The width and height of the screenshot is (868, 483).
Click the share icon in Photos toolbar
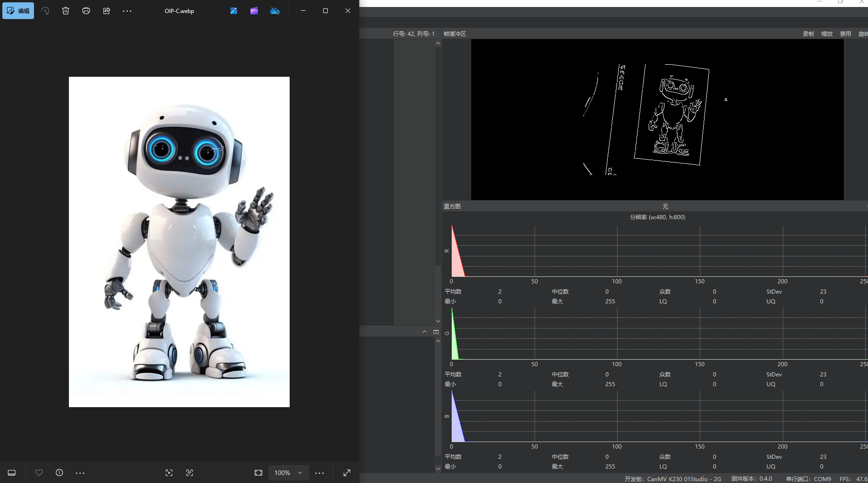(x=107, y=11)
